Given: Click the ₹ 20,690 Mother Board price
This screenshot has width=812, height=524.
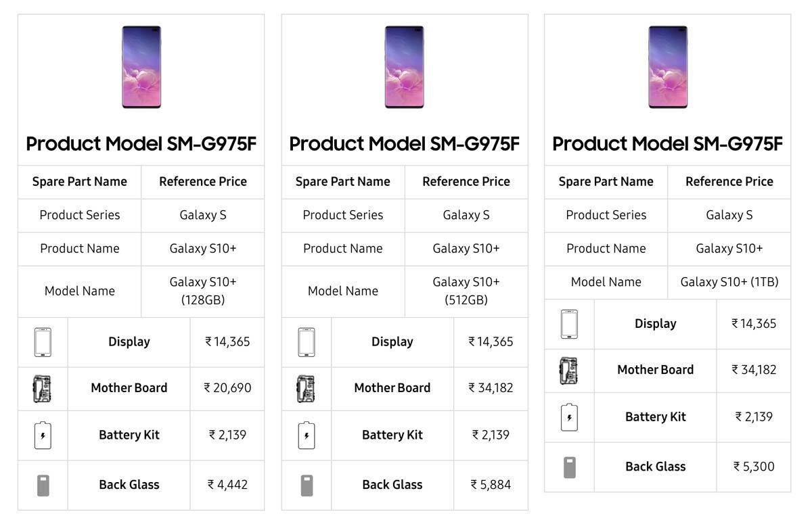Looking at the screenshot, I should coord(227,388).
